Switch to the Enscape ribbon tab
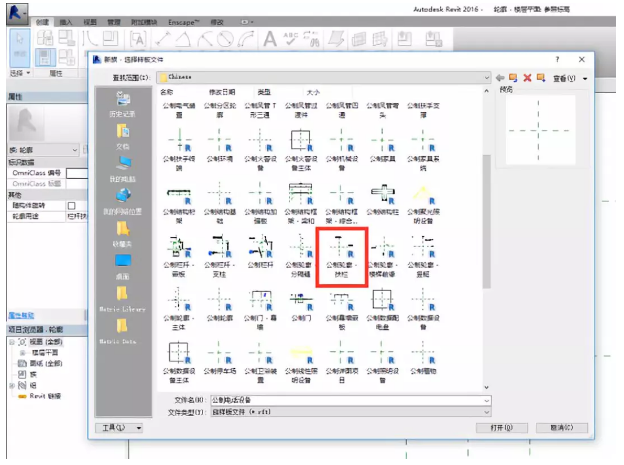The image size is (624, 465). pyautogui.click(x=183, y=22)
